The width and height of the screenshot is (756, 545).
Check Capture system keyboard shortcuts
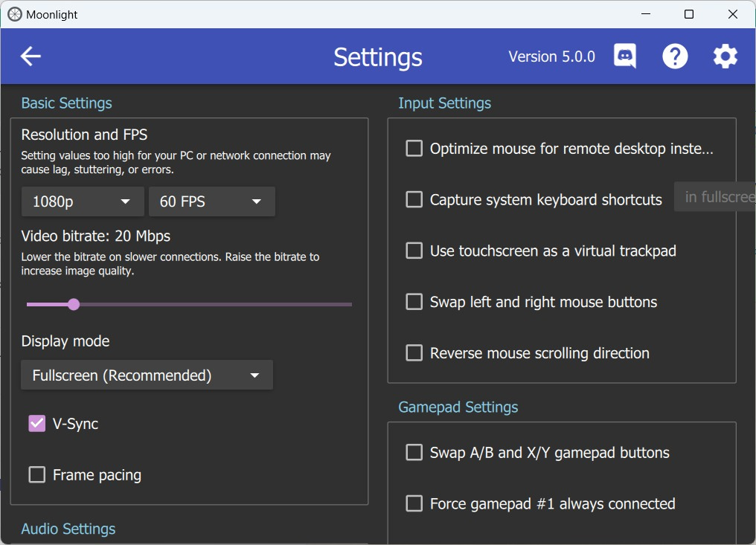click(x=414, y=199)
